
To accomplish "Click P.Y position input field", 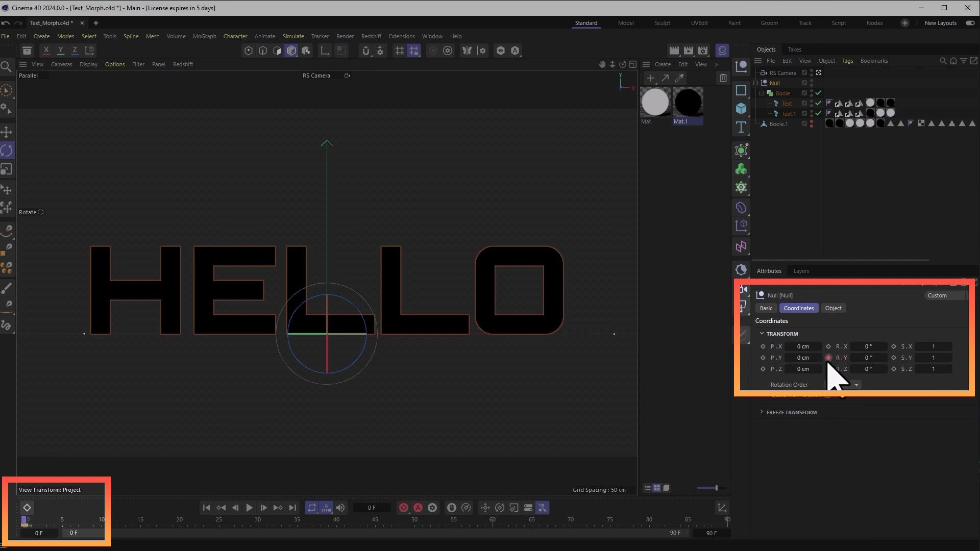I will [x=802, y=357].
